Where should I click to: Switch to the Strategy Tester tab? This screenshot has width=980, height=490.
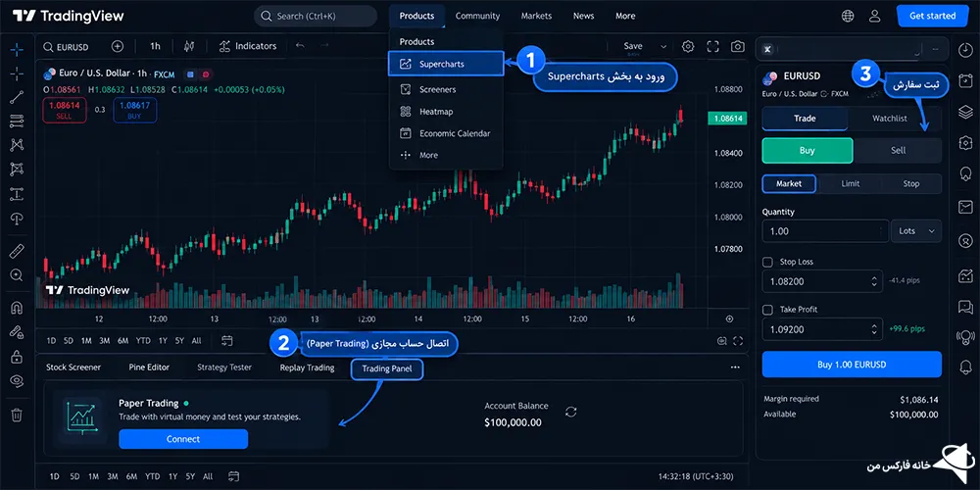224,367
